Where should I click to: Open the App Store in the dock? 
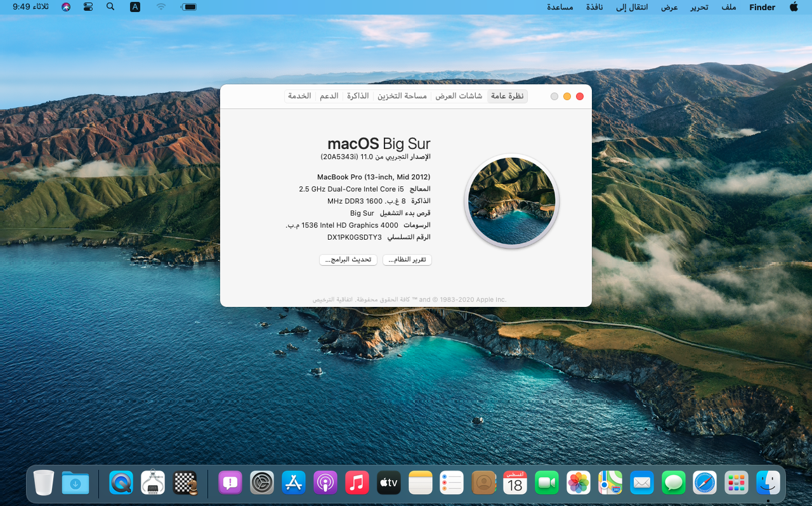click(294, 483)
